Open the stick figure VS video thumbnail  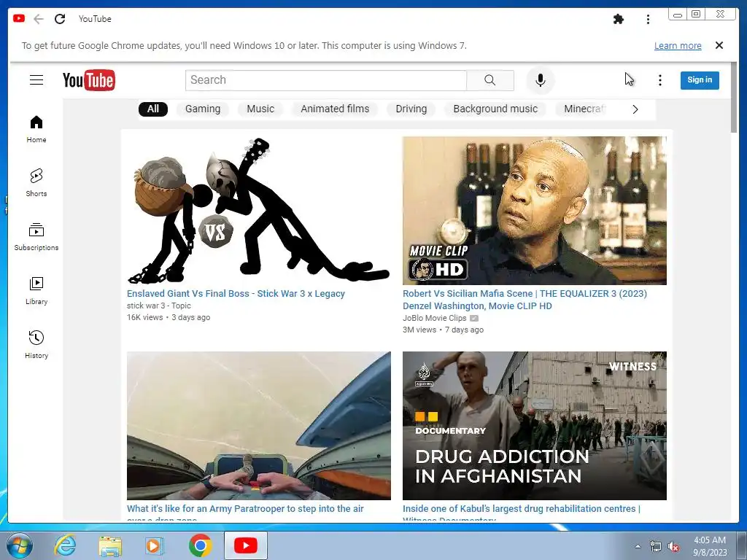(259, 211)
